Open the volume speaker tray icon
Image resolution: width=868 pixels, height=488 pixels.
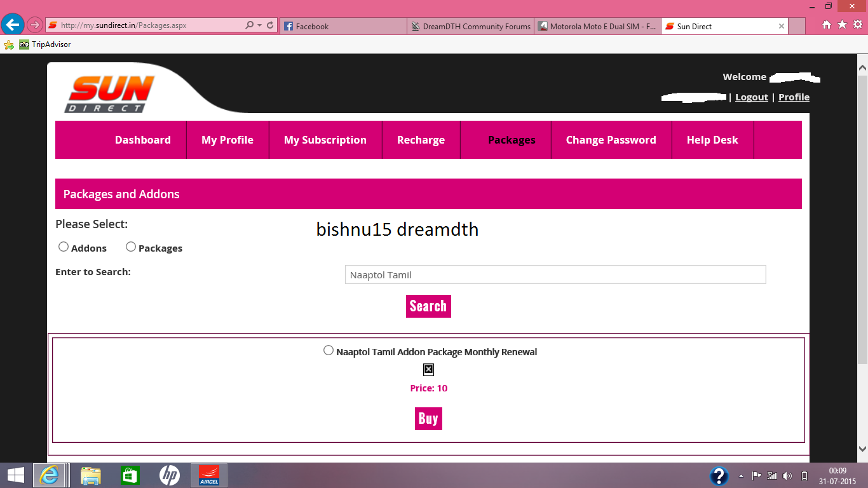pyautogui.click(x=788, y=476)
